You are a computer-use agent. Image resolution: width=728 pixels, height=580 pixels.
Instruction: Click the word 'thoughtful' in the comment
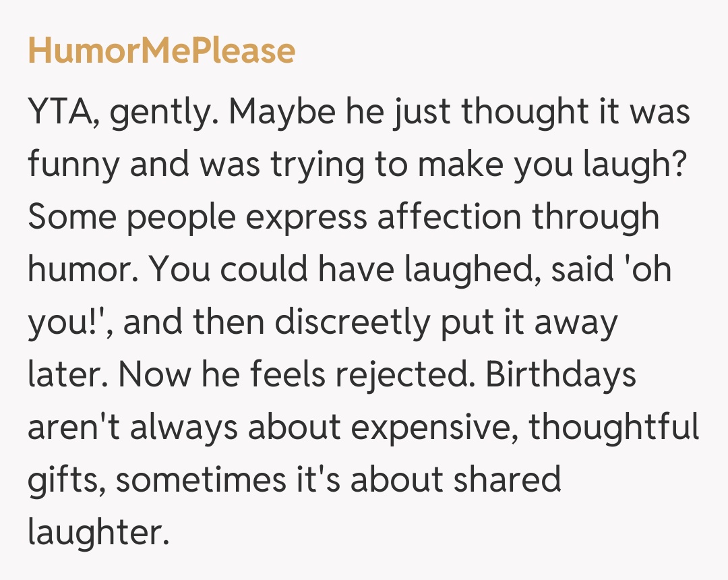[x=614, y=427]
